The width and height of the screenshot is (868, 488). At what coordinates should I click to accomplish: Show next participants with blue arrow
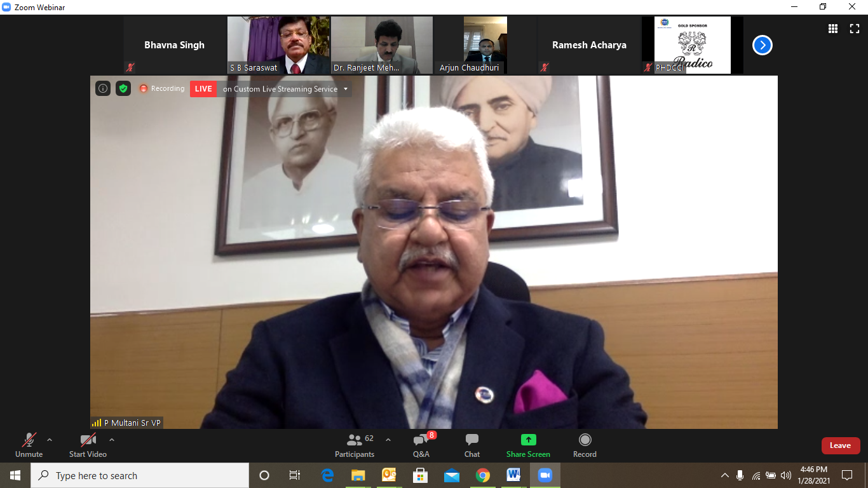[763, 45]
